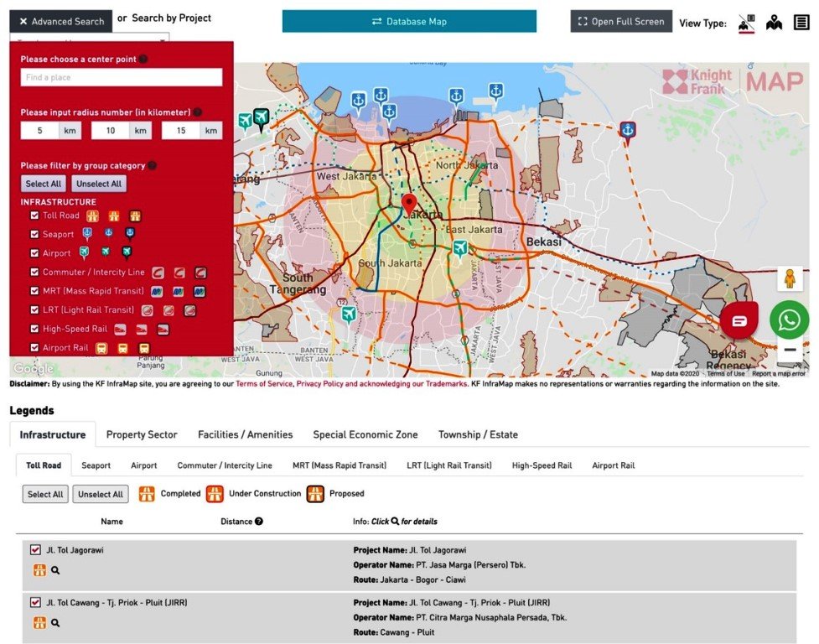Click the Completed toll road legend icon
Viewport: 819px width, 644px height.
point(147,494)
